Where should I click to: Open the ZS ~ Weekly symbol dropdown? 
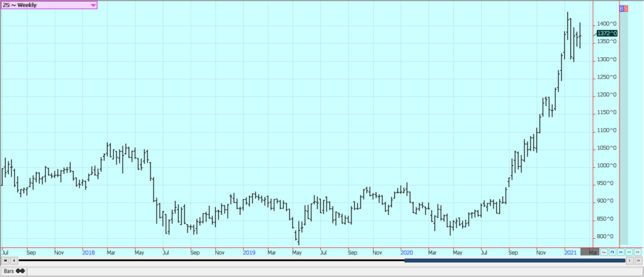(x=48, y=5)
